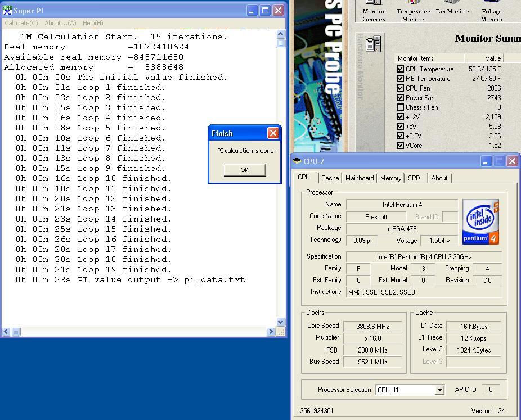Click the Super PI horizontal scrollbar left arrow

6,331
